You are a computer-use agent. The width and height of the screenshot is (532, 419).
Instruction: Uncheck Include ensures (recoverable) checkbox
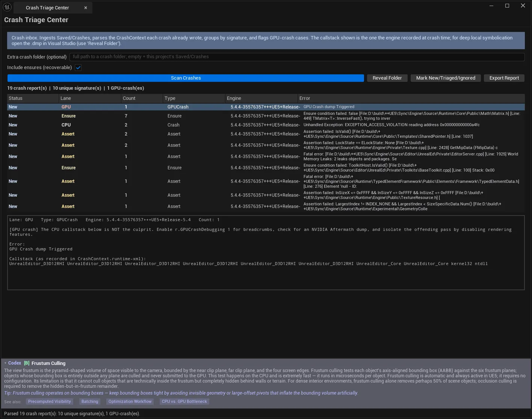pos(78,68)
